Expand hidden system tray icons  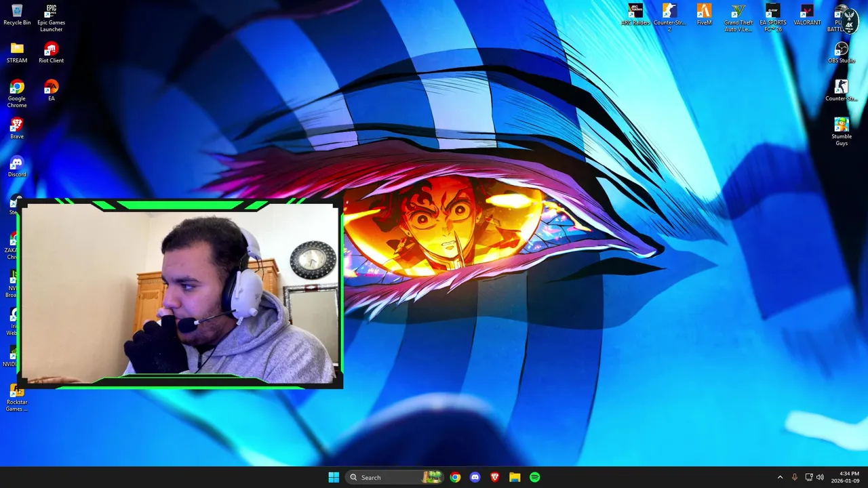[780, 477]
